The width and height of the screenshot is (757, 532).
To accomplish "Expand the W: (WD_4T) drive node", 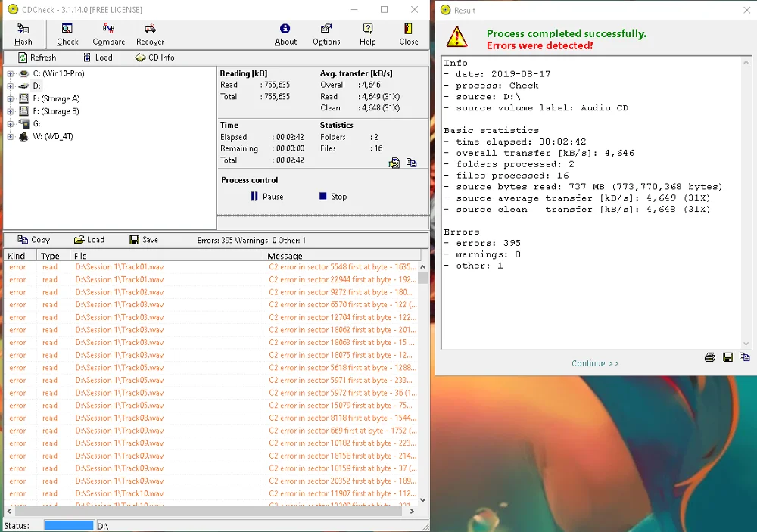I will 11,137.
